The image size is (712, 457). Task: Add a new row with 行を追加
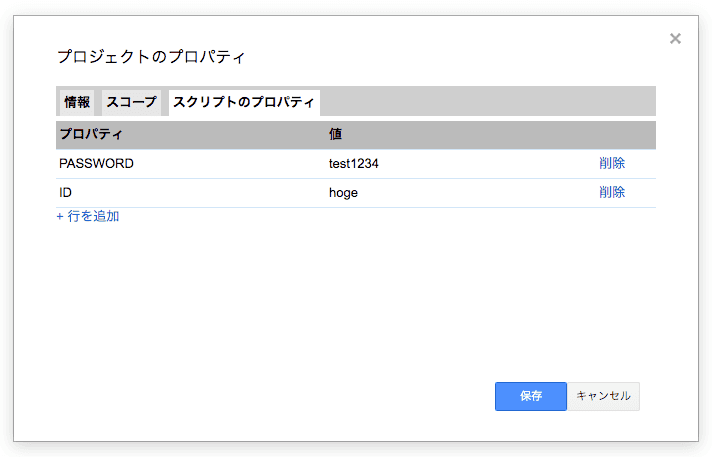click(x=88, y=216)
